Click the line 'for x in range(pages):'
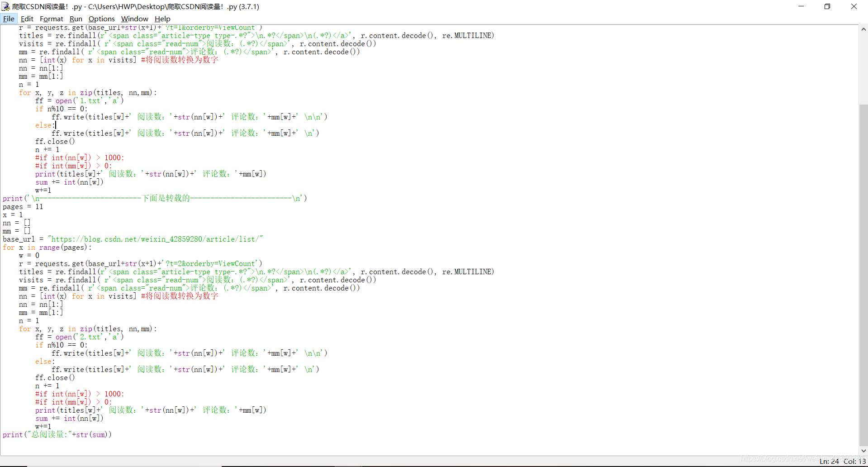868x467 pixels. 47,248
